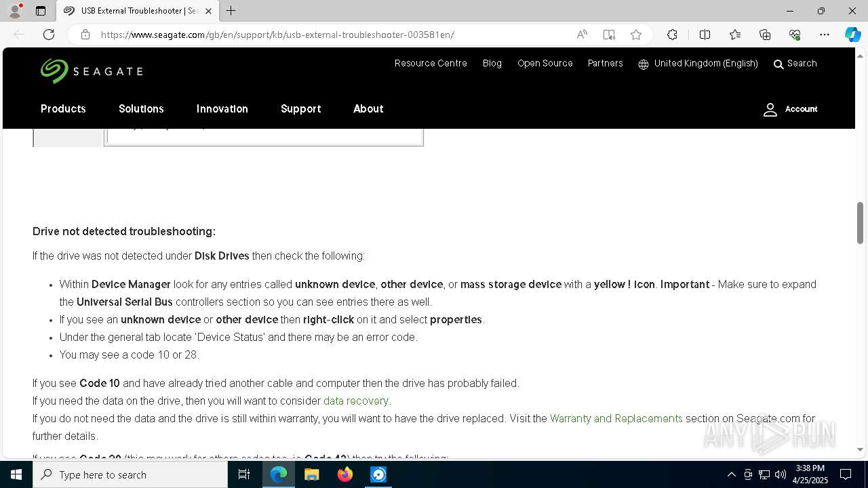Show hidden system tray icons chevron
The image size is (868, 488).
pyautogui.click(x=731, y=474)
